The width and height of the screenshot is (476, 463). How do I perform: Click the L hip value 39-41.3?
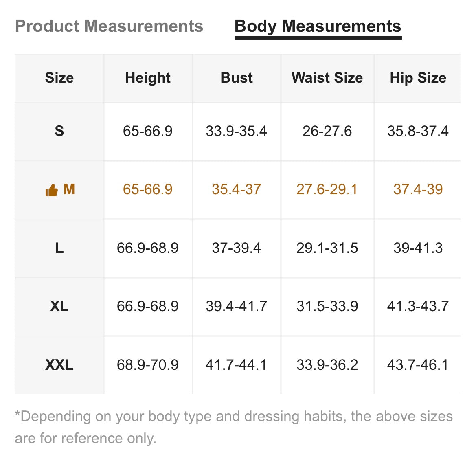418,248
